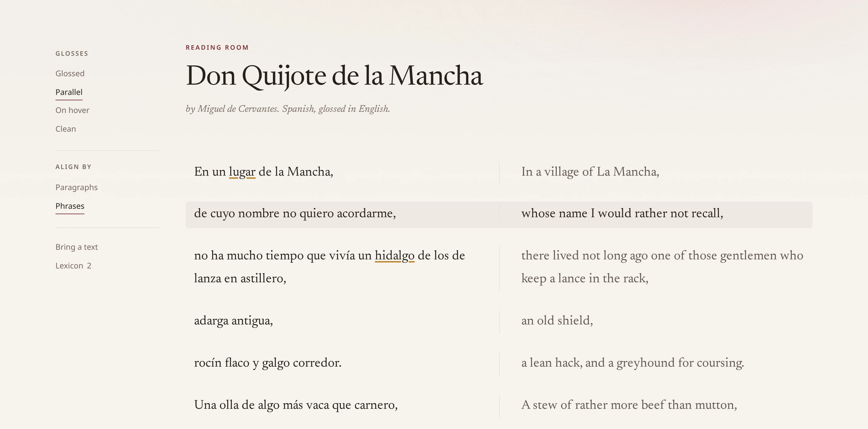Align text by Paragraphs
The height and width of the screenshot is (429, 868).
click(77, 187)
